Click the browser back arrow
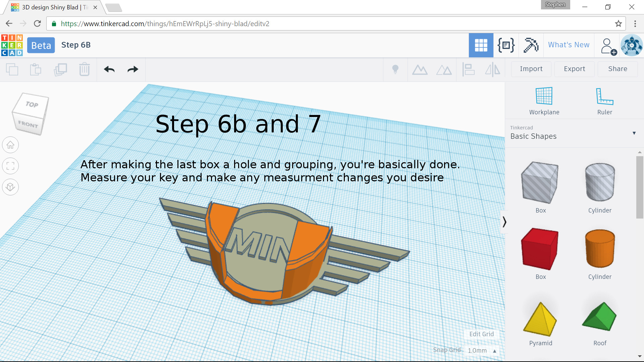The height and width of the screenshot is (362, 644). [x=9, y=23]
